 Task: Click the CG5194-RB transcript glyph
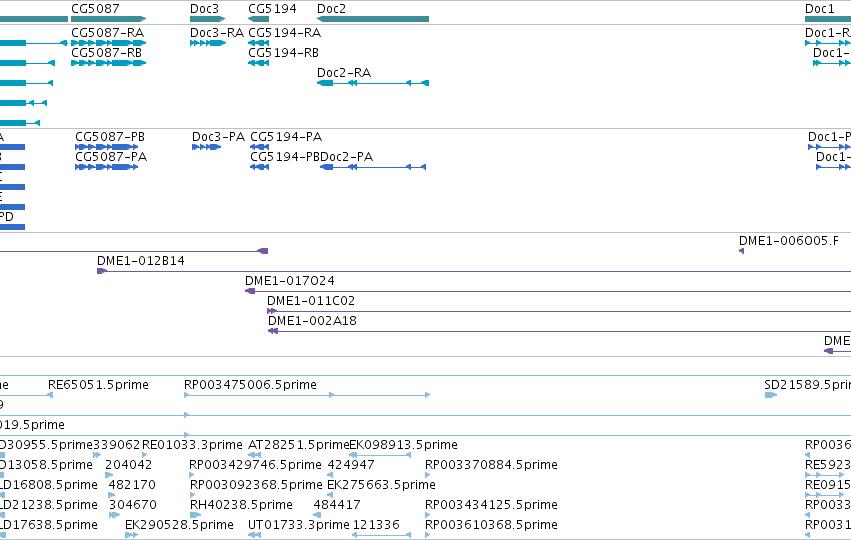[258, 63]
